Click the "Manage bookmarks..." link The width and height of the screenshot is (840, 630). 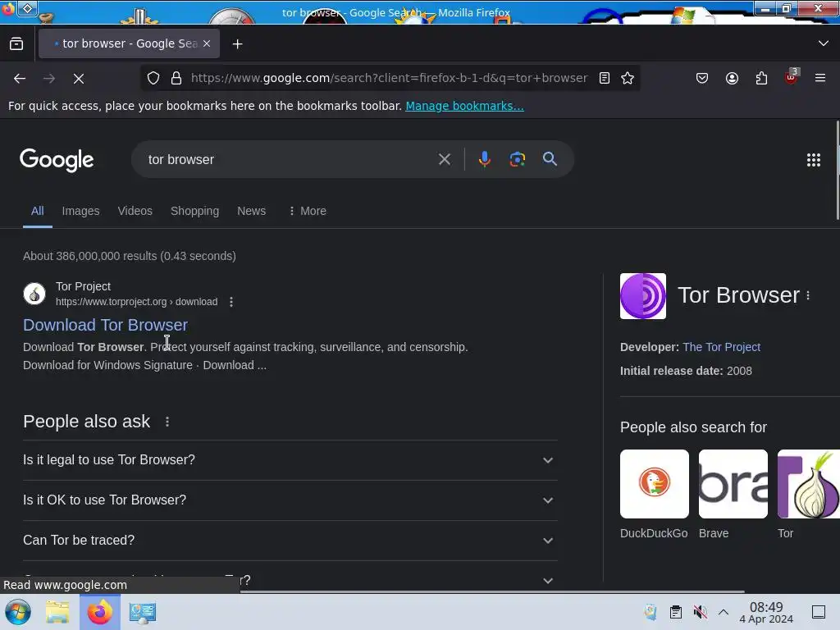[x=464, y=106]
